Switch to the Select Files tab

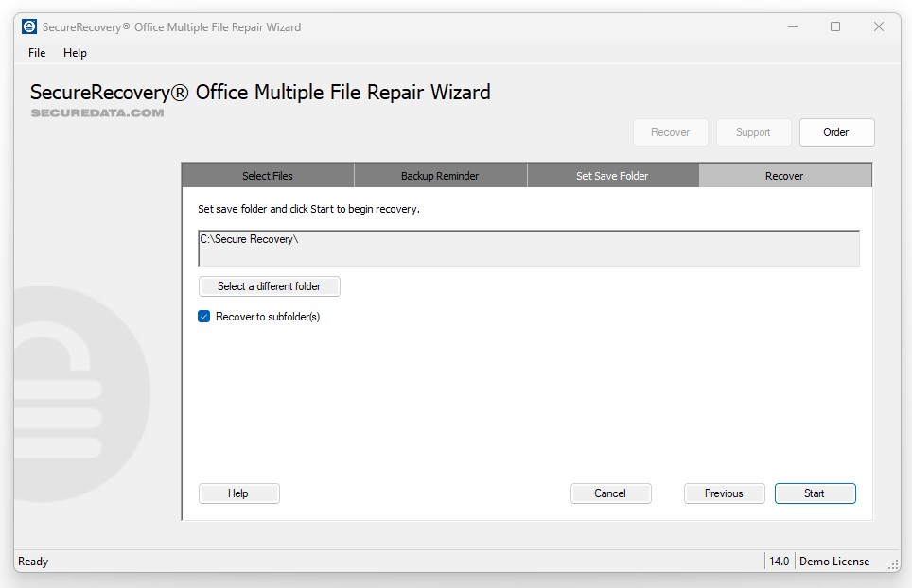pyautogui.click(x=268, y=176)
